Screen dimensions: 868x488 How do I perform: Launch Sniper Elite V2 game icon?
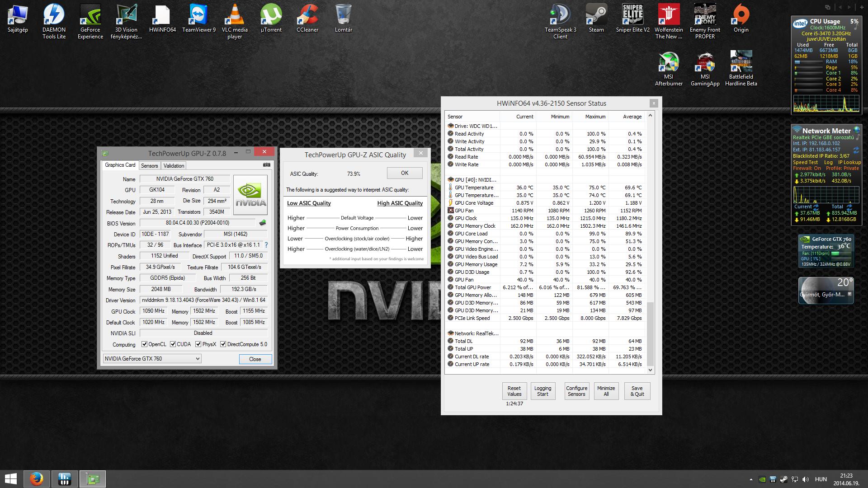tap(632, 19)
